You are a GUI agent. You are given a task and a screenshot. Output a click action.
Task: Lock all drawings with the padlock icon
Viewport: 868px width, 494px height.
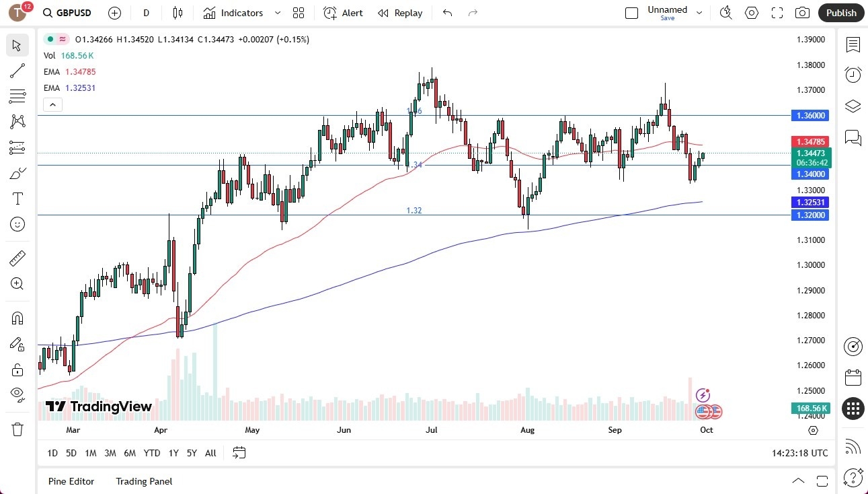(17, 369)
